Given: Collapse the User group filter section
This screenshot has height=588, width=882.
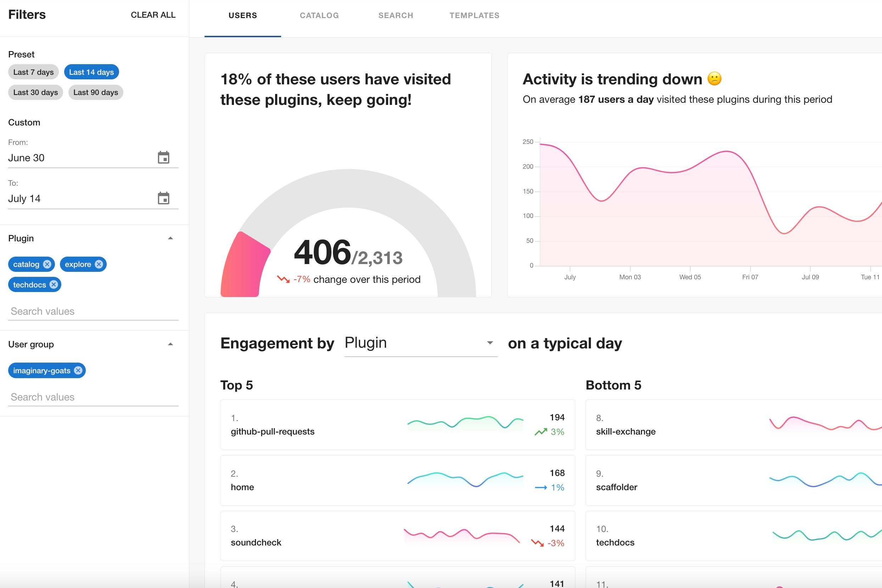Looking at the screenshot, I should click(169, 344).
